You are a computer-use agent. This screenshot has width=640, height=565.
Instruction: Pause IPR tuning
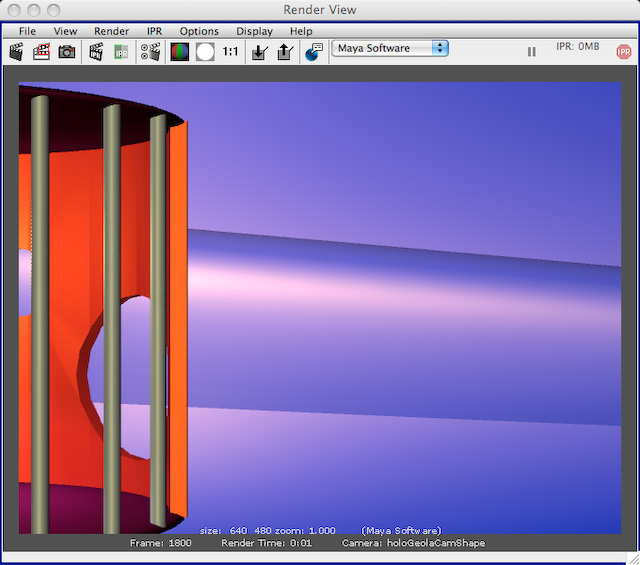pyautogui.click(x=531, y=51)
